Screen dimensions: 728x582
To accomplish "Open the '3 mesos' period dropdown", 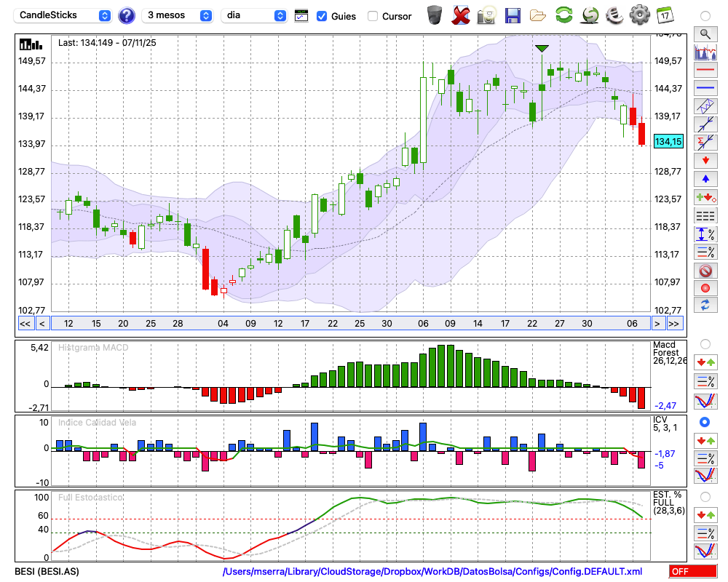I will 178,15.
